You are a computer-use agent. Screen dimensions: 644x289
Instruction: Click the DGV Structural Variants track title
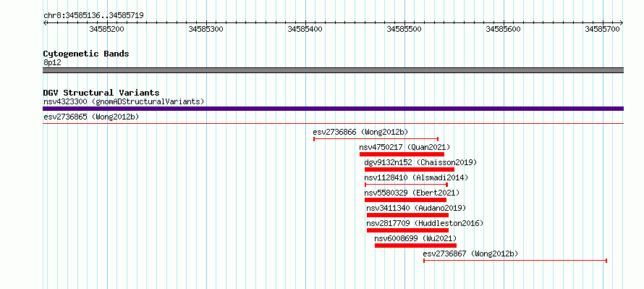(101, 93)
